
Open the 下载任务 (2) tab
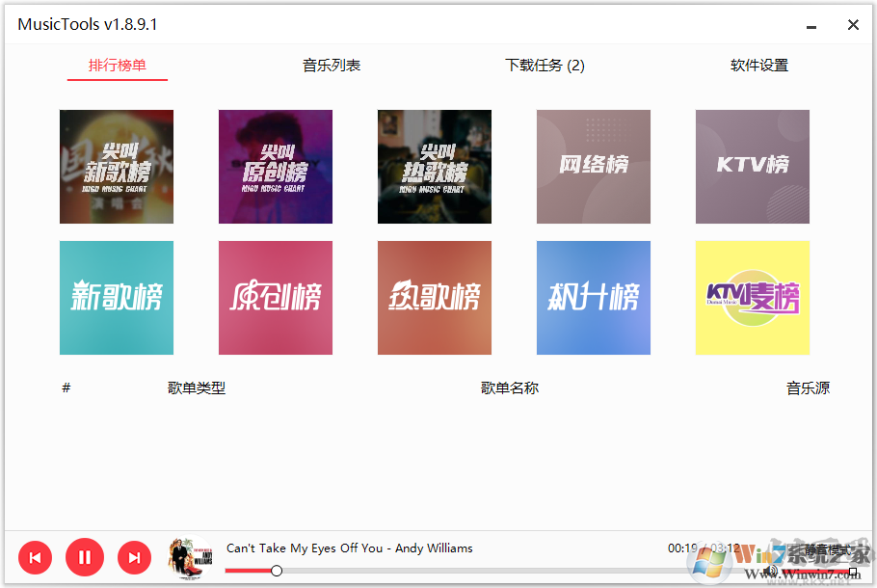coord(545,65)
